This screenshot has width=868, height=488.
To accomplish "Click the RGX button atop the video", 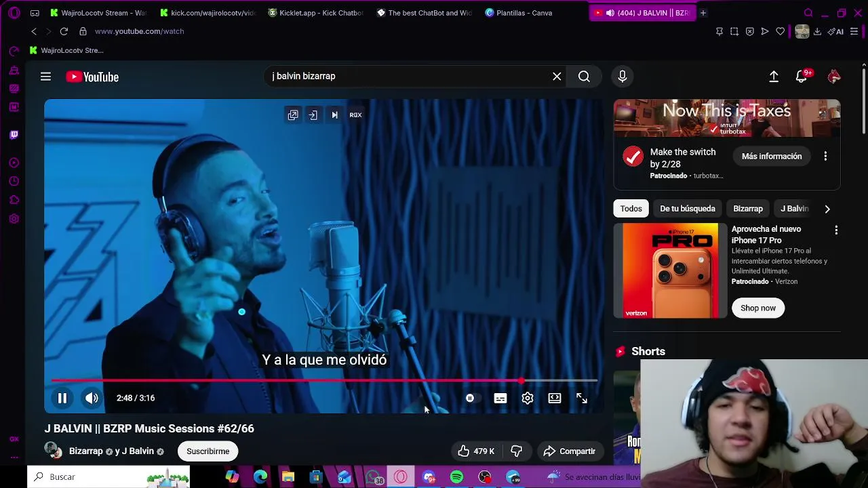I will 355,115.
